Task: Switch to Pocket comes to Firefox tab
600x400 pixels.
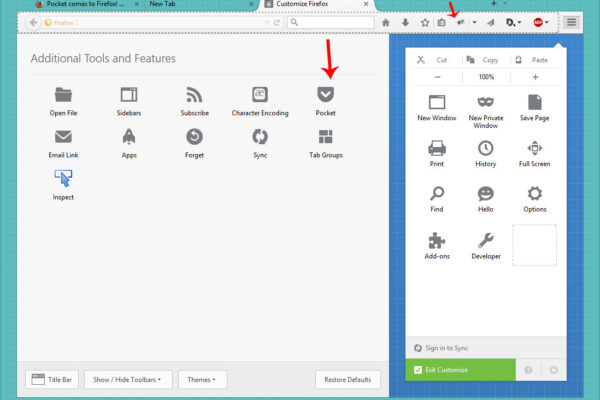Action: pos(86,4)
